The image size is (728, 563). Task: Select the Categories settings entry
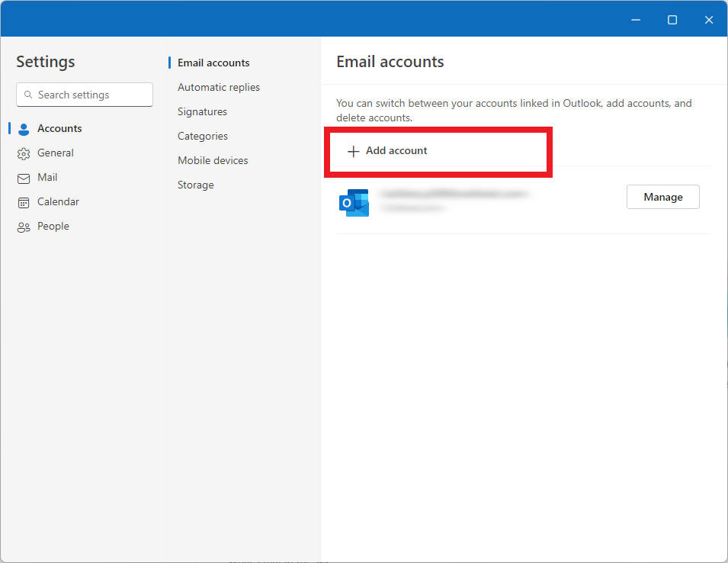[x=202, y=136]
